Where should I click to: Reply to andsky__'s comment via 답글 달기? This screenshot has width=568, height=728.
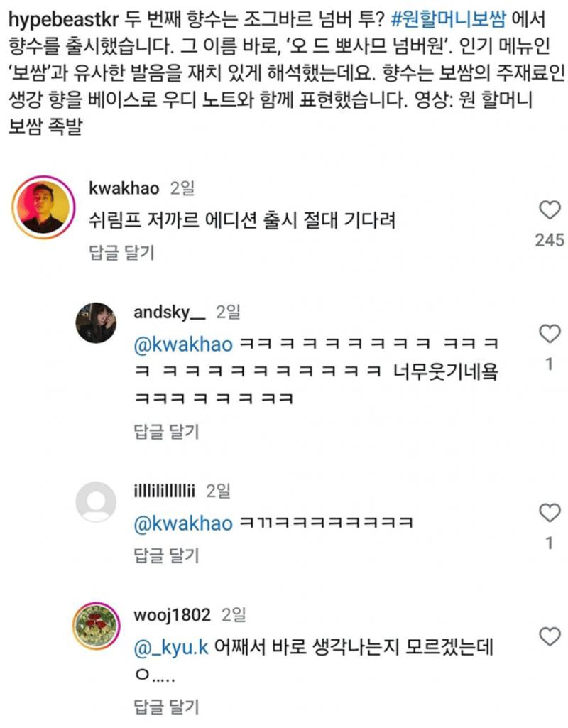(x=166, y=431)
